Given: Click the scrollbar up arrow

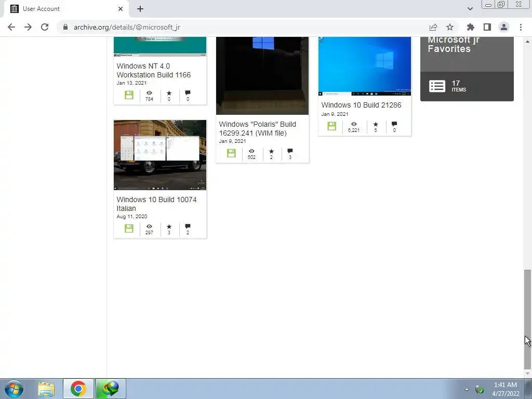Looking at the screenshot, I should 527,42.
